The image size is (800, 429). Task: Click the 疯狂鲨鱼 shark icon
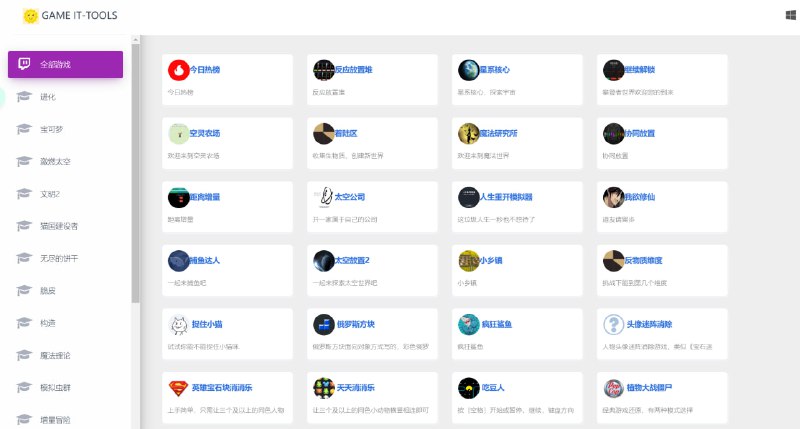click(468, 324)
